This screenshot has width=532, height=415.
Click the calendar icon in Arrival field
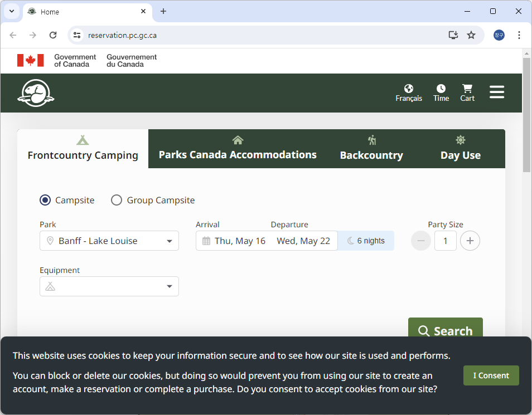coord(206,241)
